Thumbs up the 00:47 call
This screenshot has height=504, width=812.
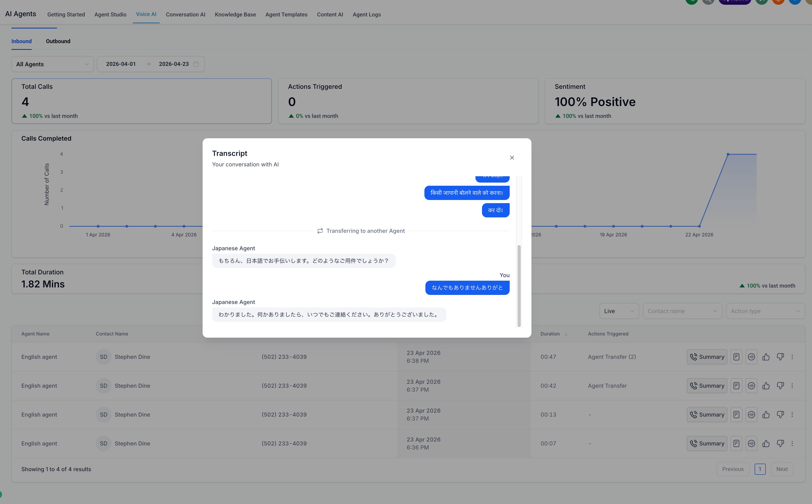[x=766, y=357]
